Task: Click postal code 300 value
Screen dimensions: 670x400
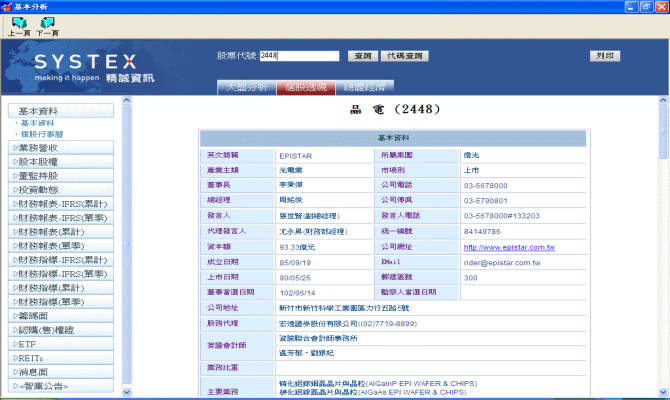Action: point(470,278)
